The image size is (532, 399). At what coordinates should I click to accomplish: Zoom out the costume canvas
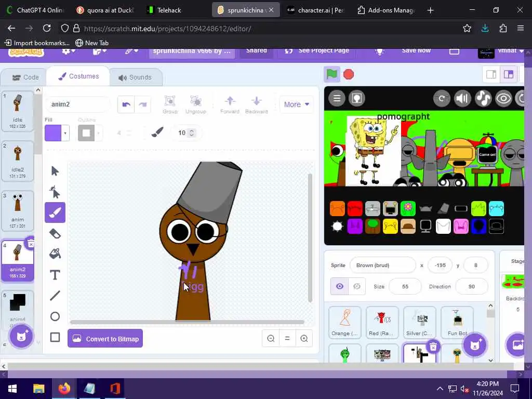click(271, 338)
